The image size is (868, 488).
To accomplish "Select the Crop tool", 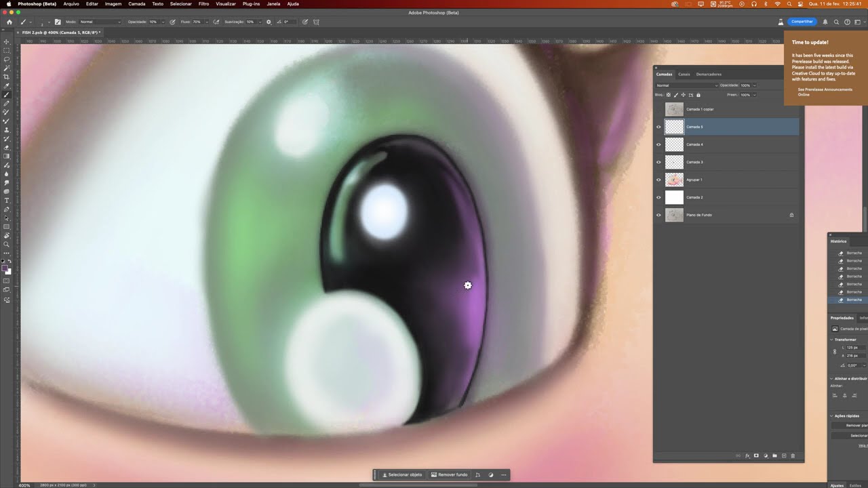I will coord(7,77).
